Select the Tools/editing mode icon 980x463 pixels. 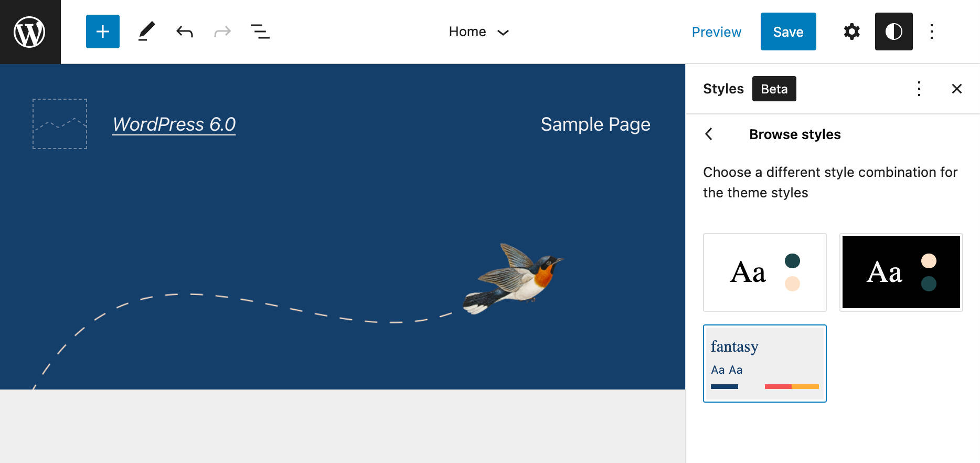pyautogui.click(x=146, y=31)
